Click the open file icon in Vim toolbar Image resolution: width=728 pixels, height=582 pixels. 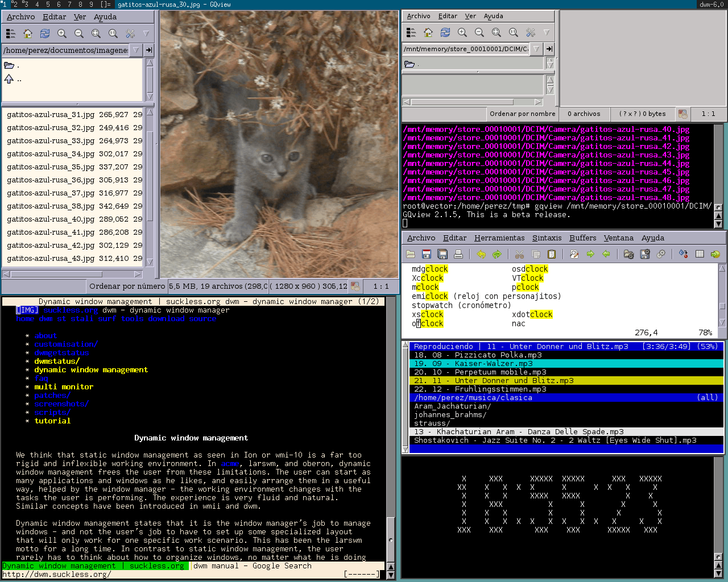pos(411,254)
